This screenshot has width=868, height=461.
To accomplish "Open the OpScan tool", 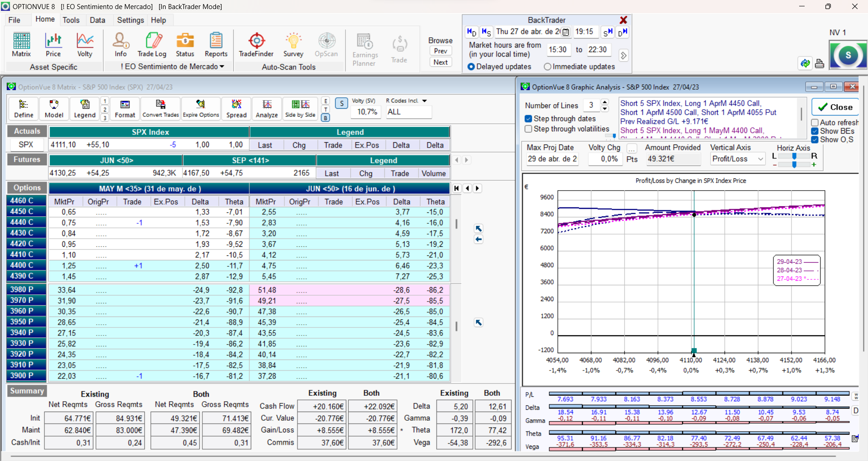I will 326,45.
